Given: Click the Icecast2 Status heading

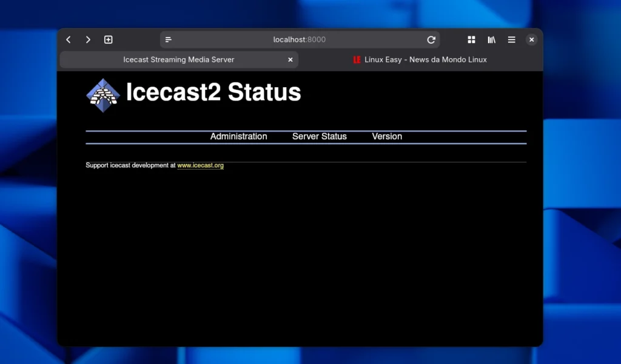Looking at the screenshot, I should click(213, 92).
